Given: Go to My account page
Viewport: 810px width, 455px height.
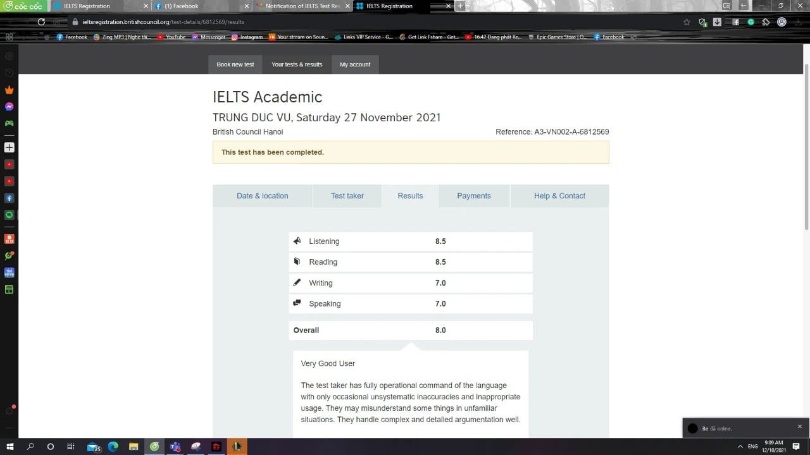Looking at the screenshot, I should pyautogui.click(x=354, y=64).
